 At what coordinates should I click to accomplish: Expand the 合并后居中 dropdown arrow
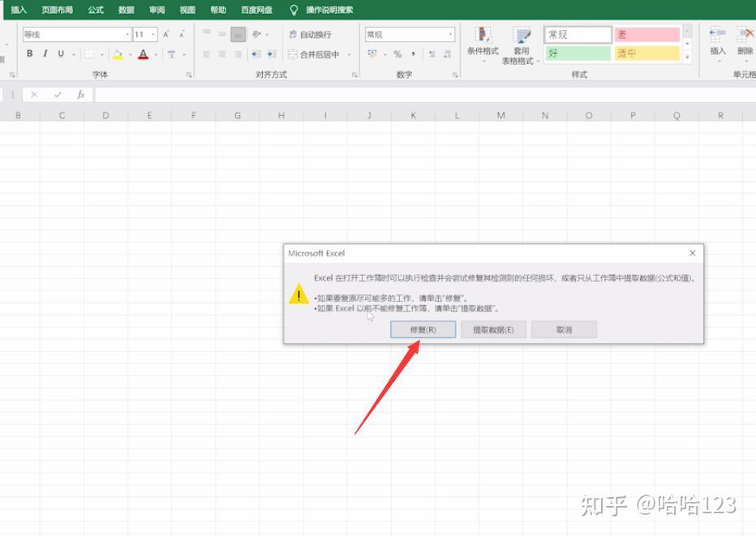[x=349, y=54]
